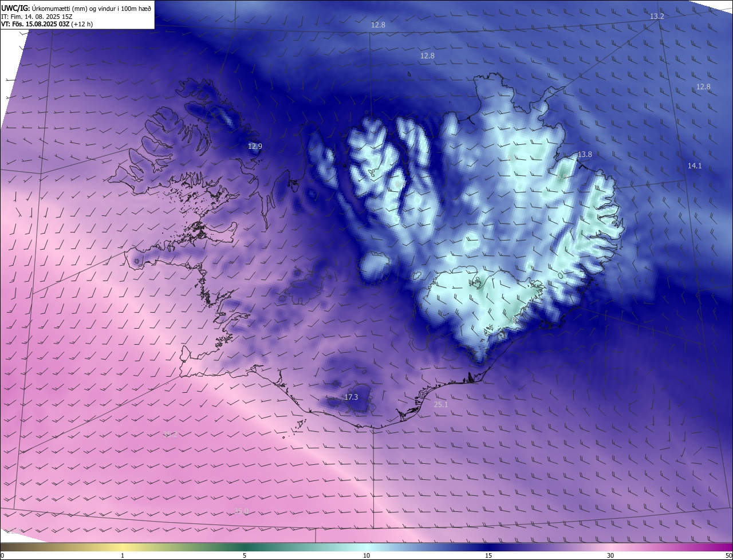733x560 pixels.
Task: Click the UWC/IG map title text
Action: (76, 8)
